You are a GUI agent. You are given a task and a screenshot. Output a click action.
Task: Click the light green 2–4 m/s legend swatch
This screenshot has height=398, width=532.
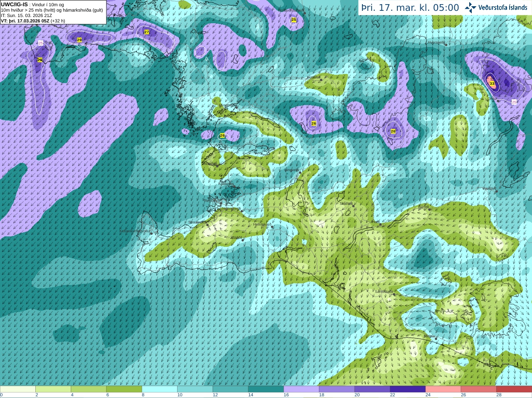[53, 389]
